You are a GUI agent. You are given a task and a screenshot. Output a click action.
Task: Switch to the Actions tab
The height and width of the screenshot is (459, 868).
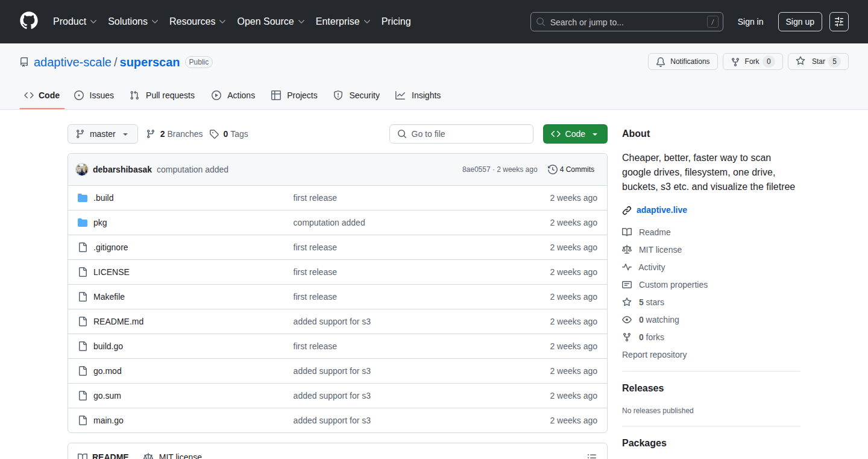pos(233,95)
